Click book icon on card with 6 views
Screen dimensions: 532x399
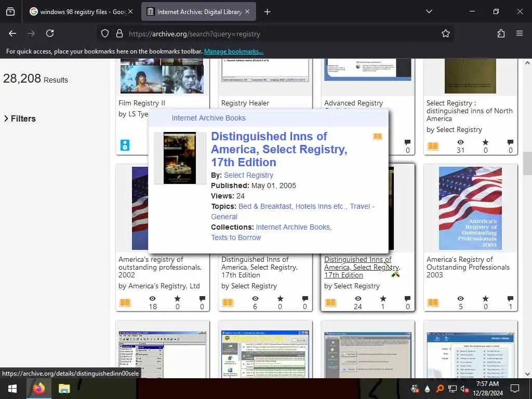point(228,303)
